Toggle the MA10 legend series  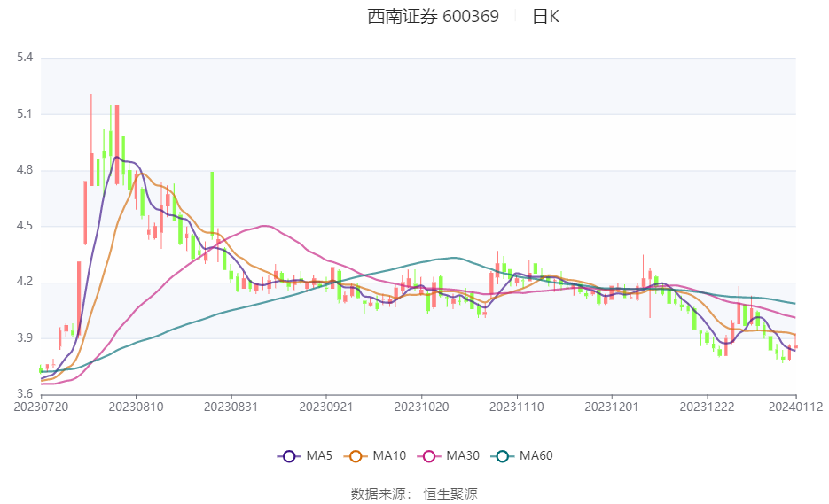point(375,455)
